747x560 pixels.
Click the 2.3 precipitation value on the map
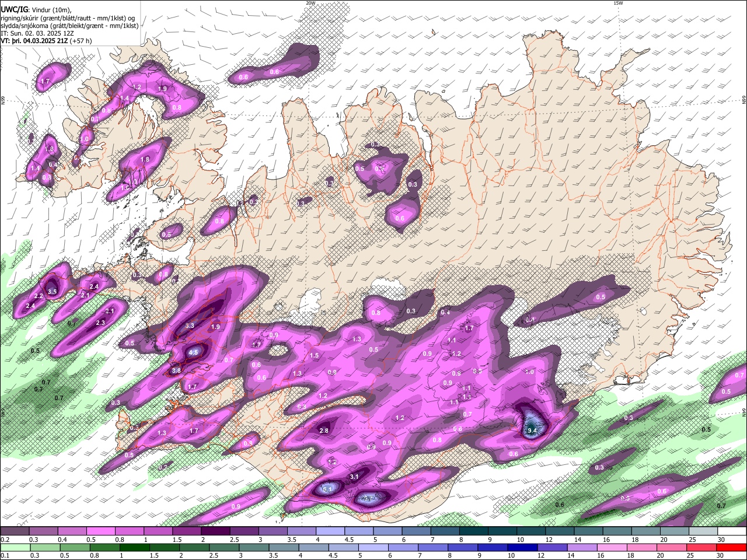point(100,323)
